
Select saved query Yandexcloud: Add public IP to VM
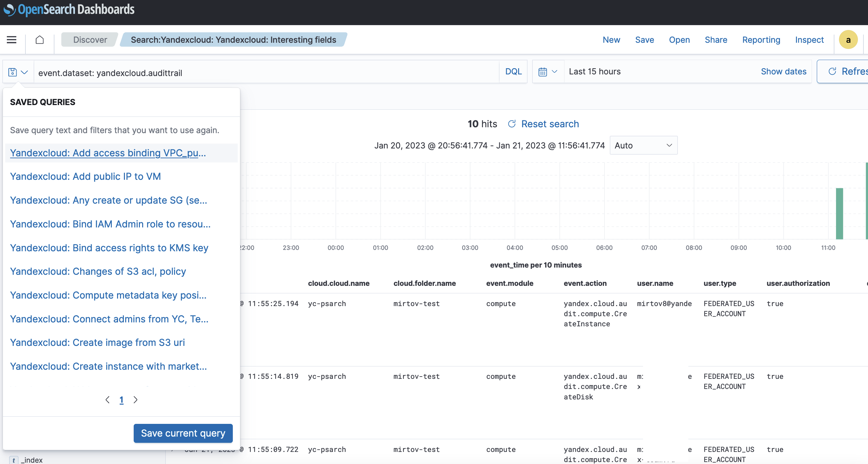(85, 176)
